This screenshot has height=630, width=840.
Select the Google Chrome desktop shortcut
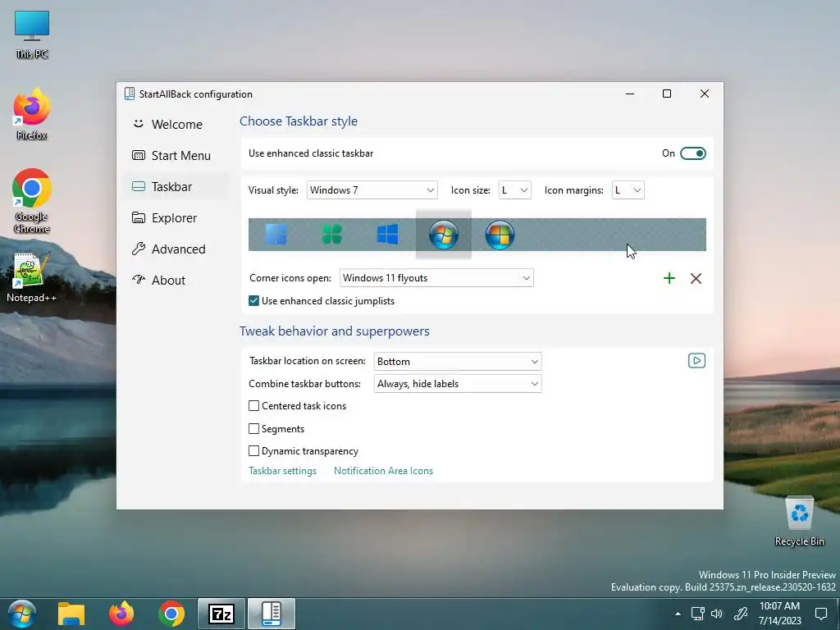coord(32,201)
